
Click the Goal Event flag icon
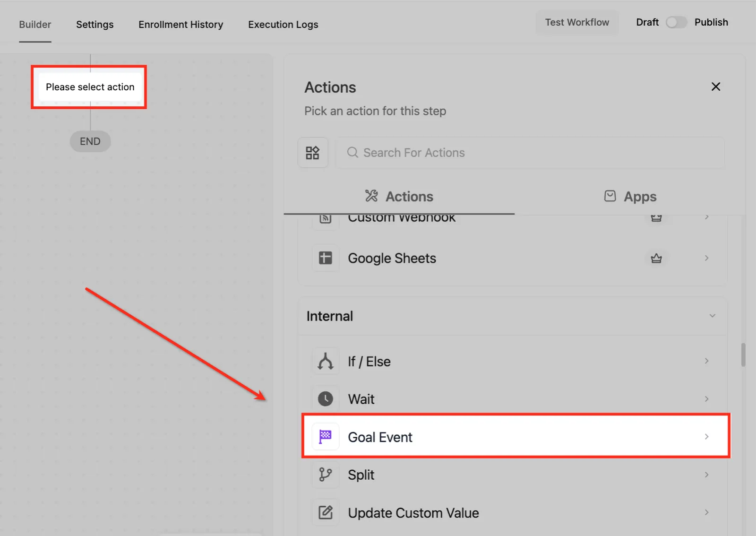(x=326, y=437)
